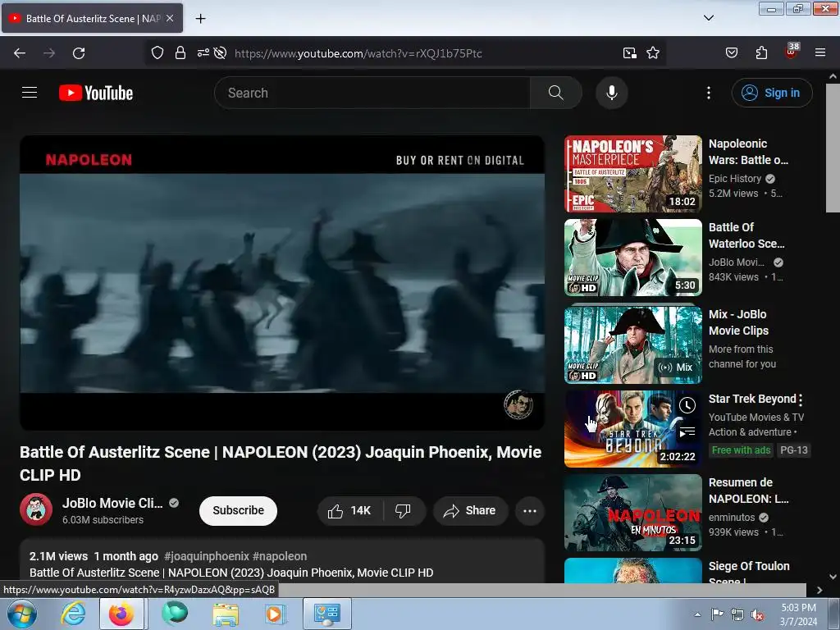The image size is (840, 630).
Task: Click the horizontal scrollbar right arrow
Action: 819,590
